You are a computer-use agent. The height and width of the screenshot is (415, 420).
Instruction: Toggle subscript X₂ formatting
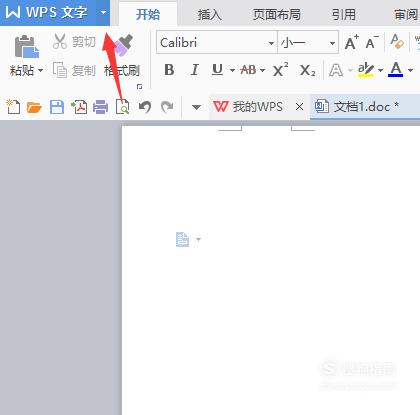(307, 70)
